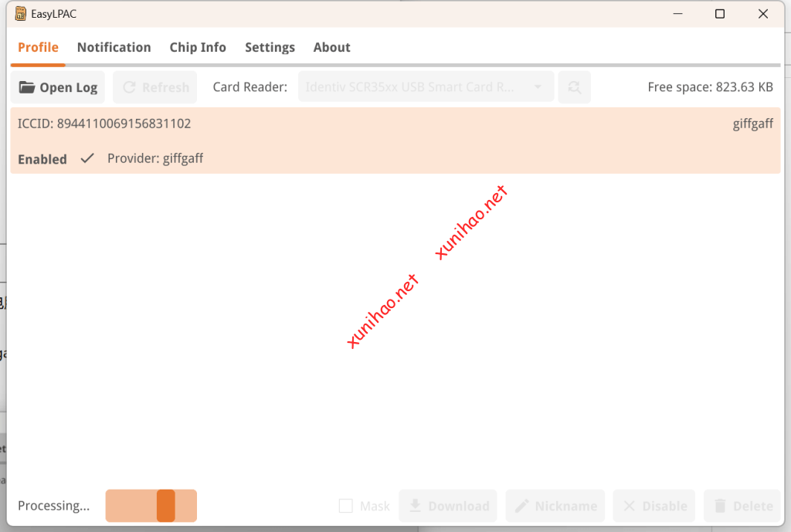Switch to the Notification tab
The image size is (791, 532).
[x=114, y=47]
